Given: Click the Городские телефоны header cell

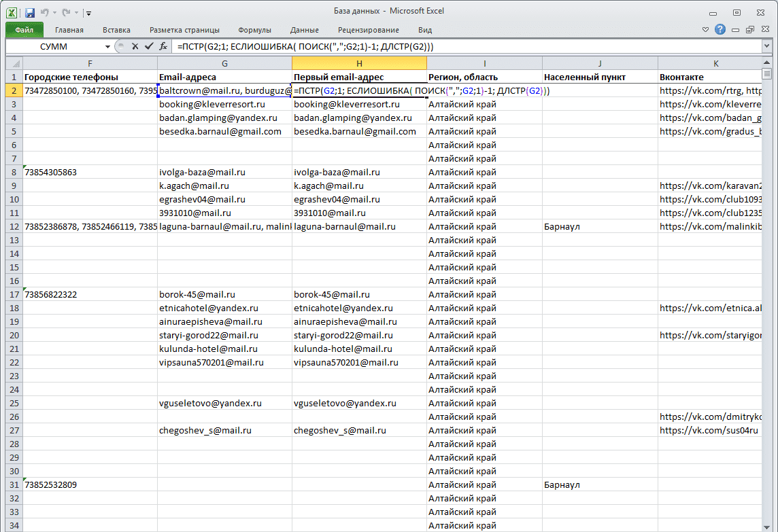Looking at the screenshot, I should point(90,77).
